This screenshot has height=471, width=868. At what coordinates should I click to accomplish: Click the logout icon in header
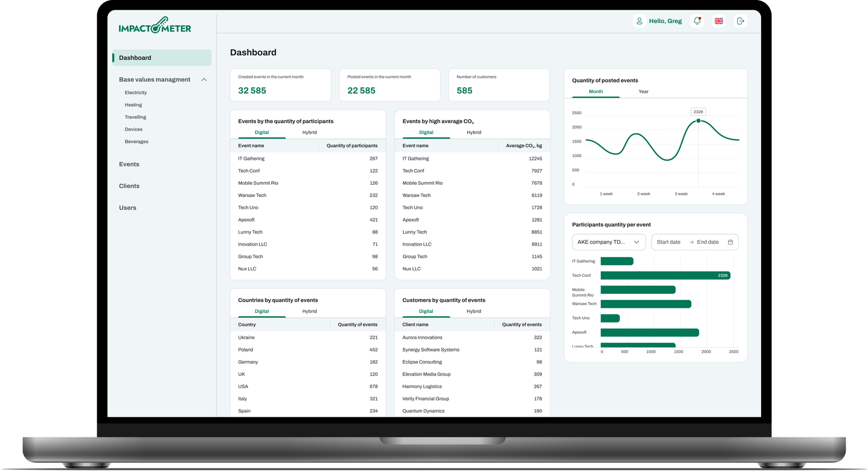(x=741, y=21)
